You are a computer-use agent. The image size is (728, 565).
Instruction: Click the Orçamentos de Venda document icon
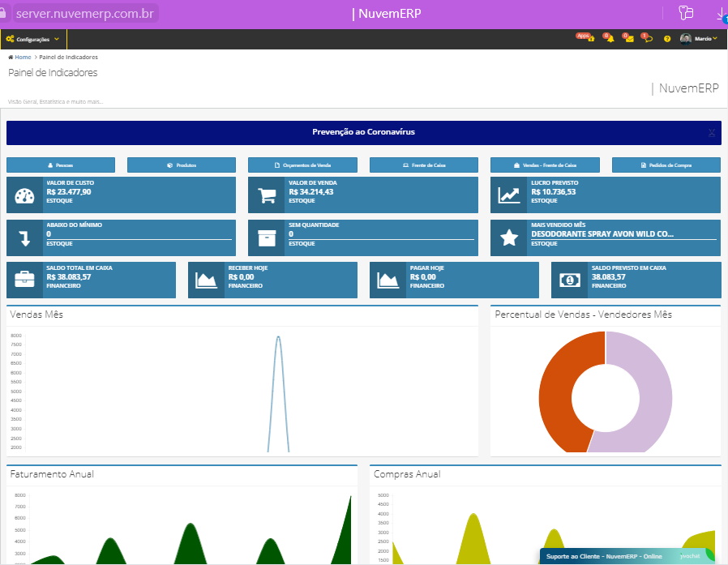point(277,165)
